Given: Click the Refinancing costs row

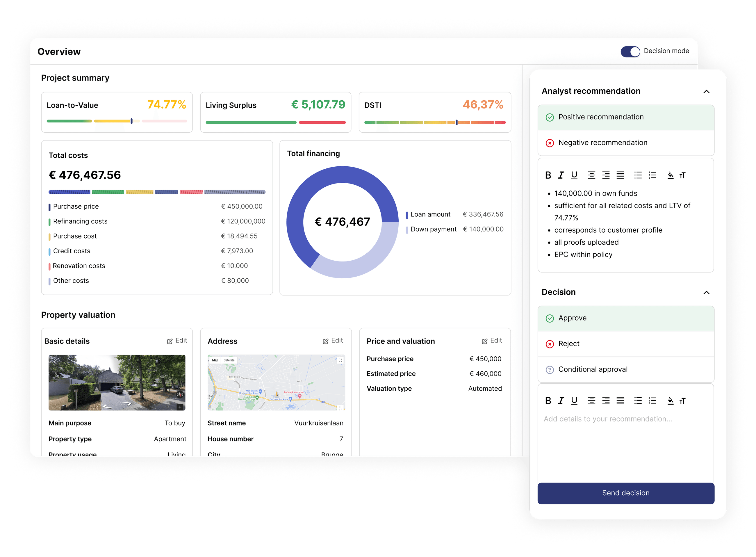Looking at the screenshot, I should (x=157, y=221).
